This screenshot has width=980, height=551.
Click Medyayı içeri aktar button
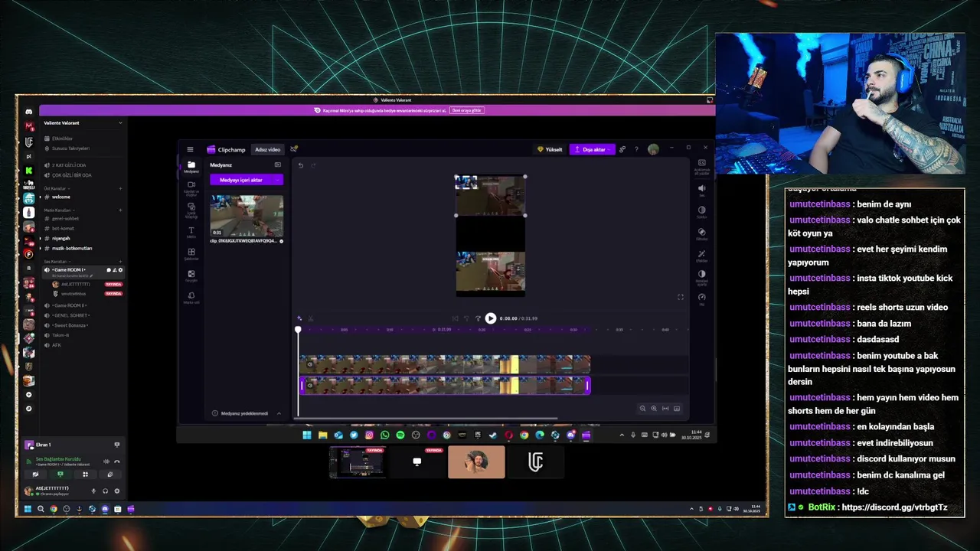click(x=241, y=180)
